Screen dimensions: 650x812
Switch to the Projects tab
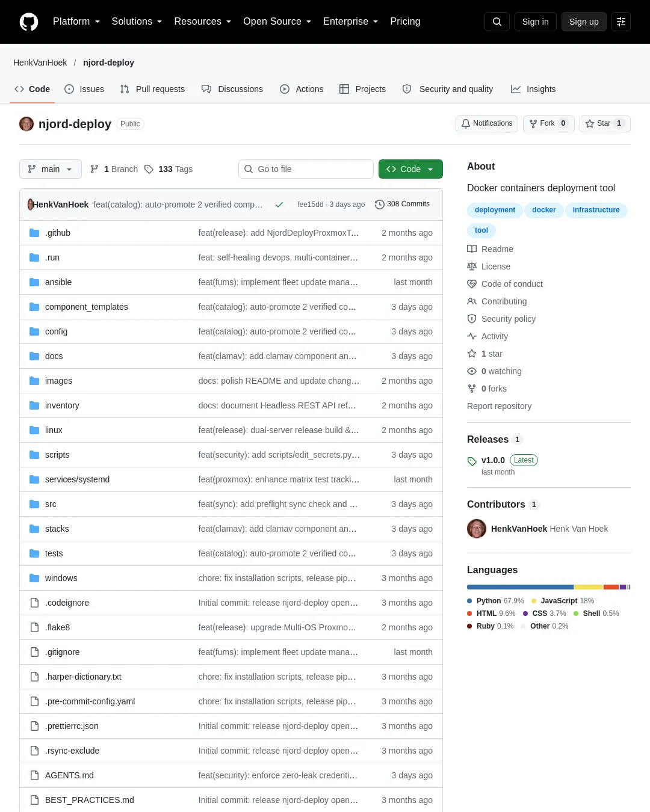point(363,89)
